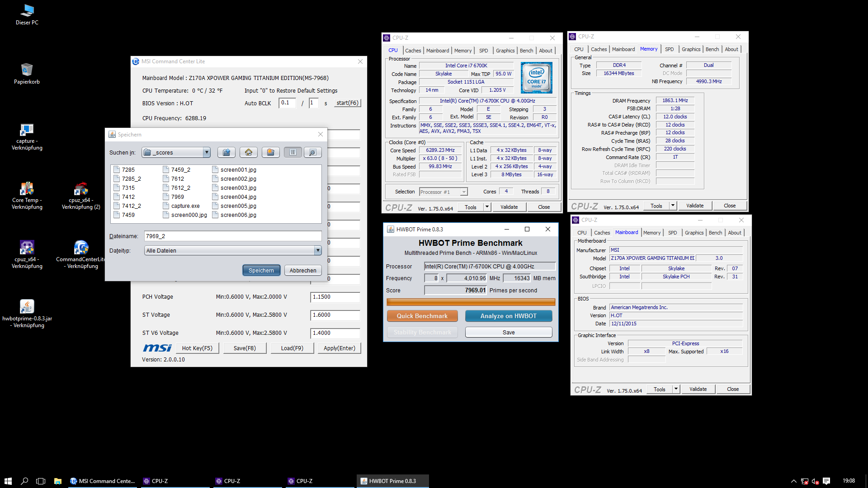The height and width of the screenshot is (488, 868).
Task: Create a new folder in Speichern dialog
Action: coord(270,152)
